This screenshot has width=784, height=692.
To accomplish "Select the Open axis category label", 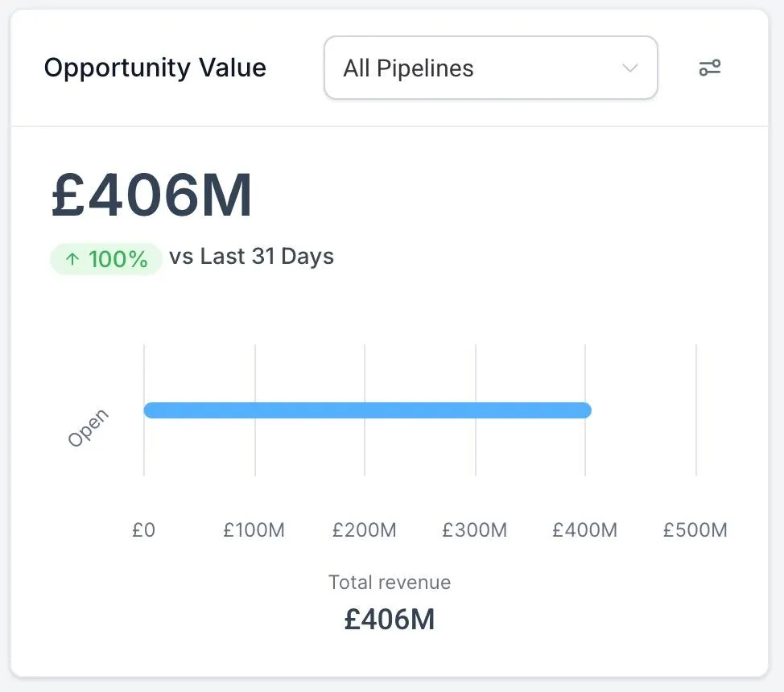I will click(88, 428).
